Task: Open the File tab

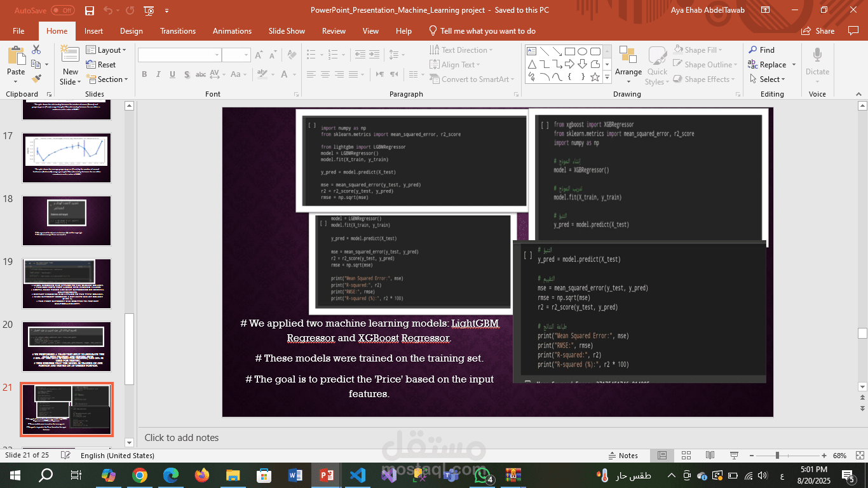Action: 18,30
